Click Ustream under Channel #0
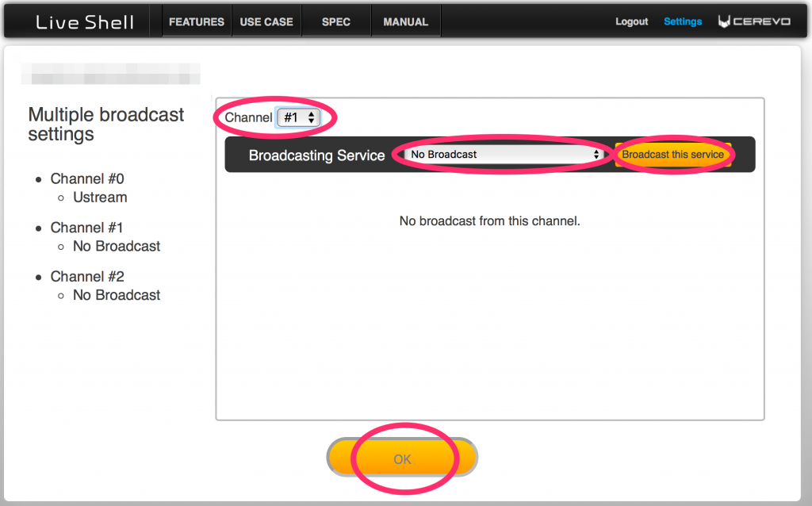 click(100, 197)
